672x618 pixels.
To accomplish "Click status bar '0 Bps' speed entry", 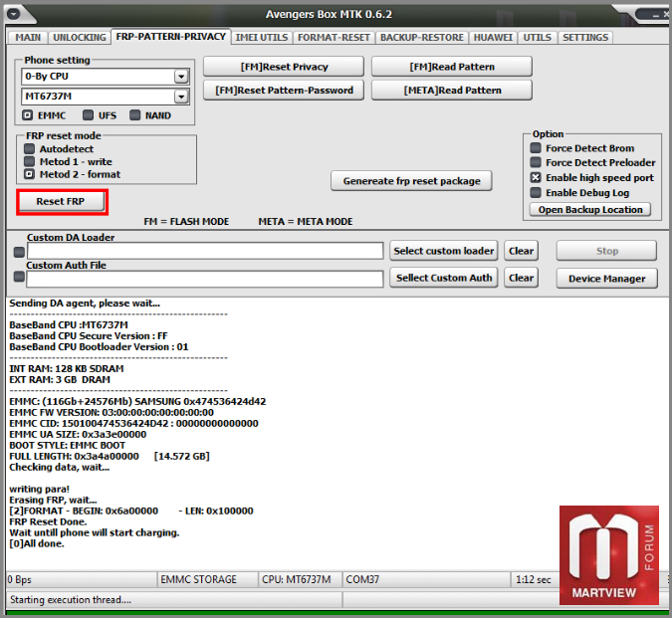I will (82, 579).
